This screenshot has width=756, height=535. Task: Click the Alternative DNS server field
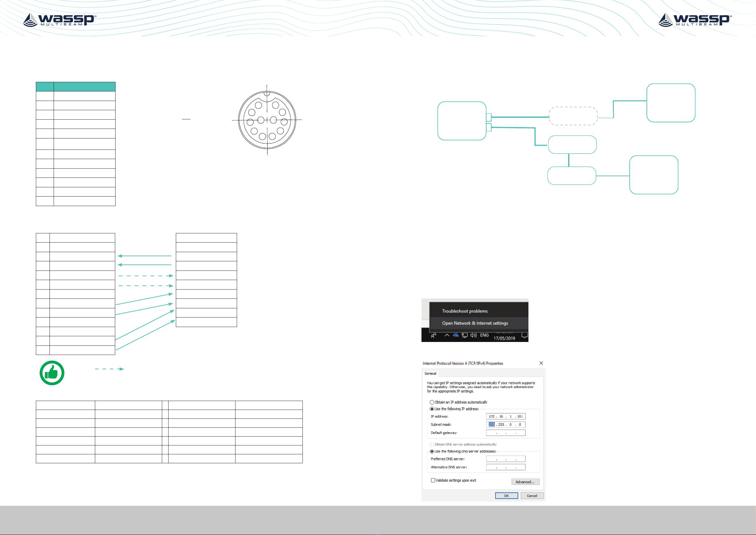tap(506, 467)
